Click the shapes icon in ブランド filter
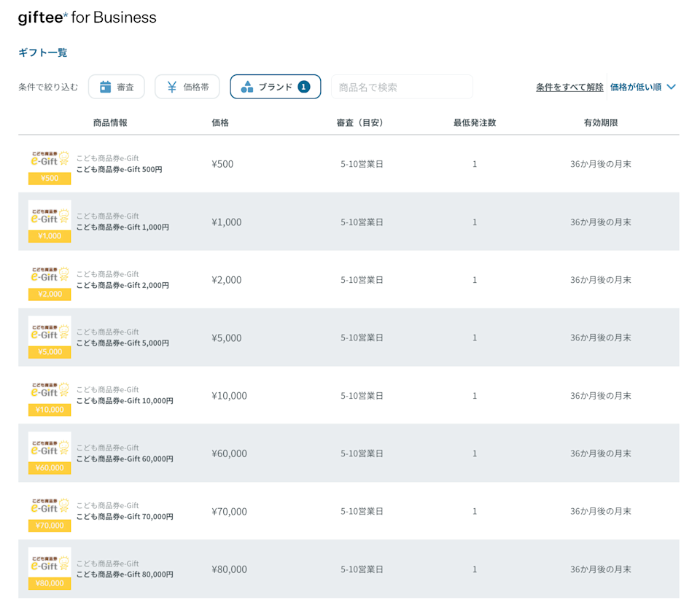This screenshot has height=608, width=700. pyautogui.click(x=247, y=87)
